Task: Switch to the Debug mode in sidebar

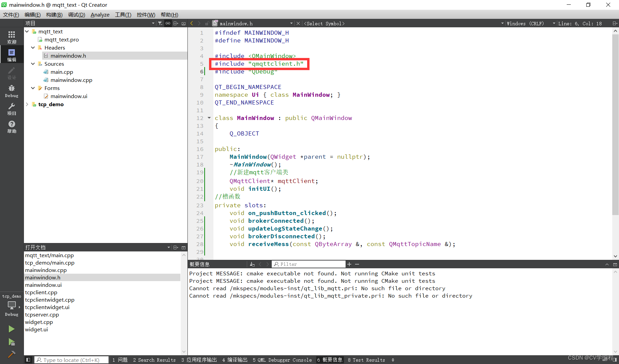Action: coord(11,91)
